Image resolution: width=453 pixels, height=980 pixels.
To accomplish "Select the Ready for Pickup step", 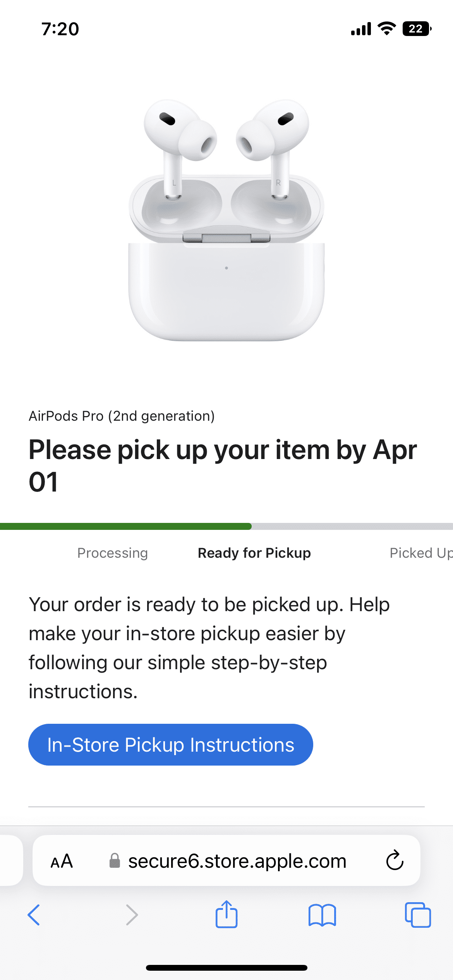I will [254, 553].
